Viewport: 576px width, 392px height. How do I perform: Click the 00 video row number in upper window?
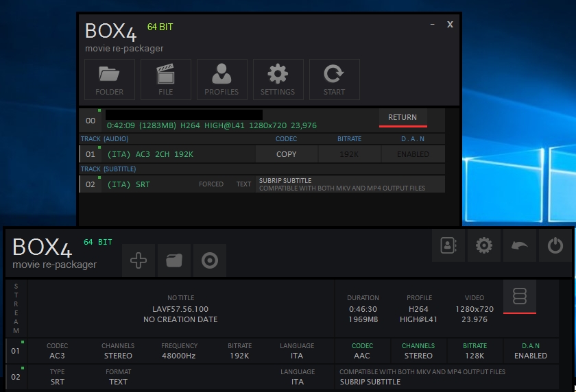coord(91,121)
